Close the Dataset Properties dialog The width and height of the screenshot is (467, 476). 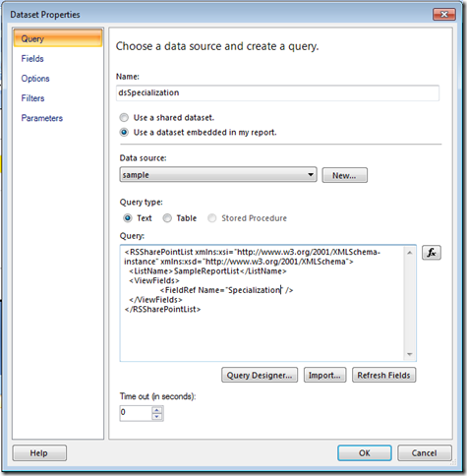click(x=444, y=15)
